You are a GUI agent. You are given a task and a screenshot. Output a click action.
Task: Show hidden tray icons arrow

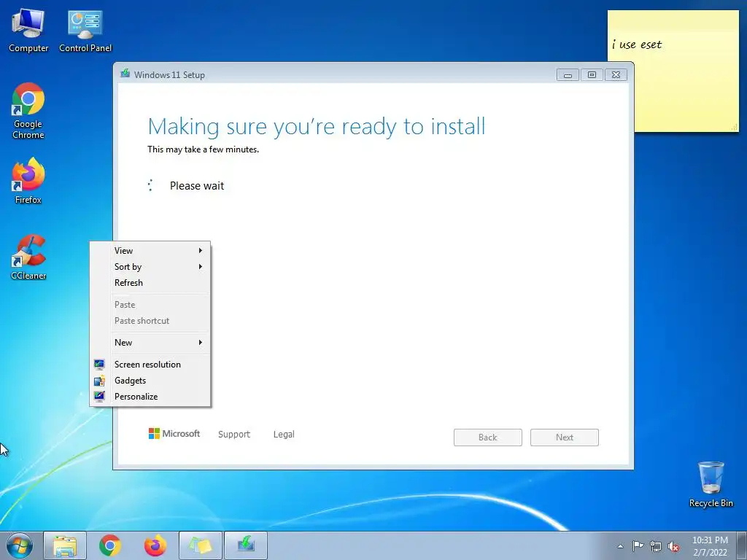click(620, 546)
